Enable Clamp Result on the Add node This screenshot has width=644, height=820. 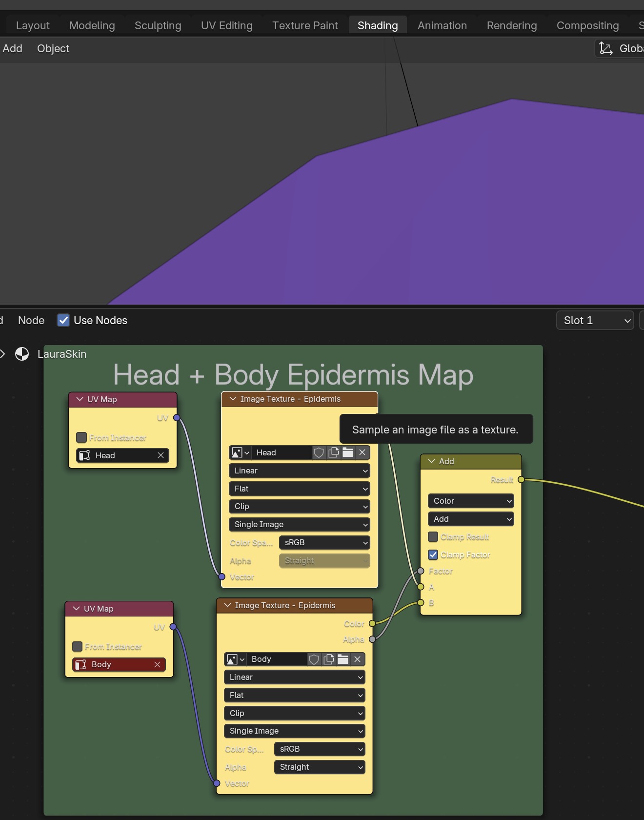(x=433, y=537)
